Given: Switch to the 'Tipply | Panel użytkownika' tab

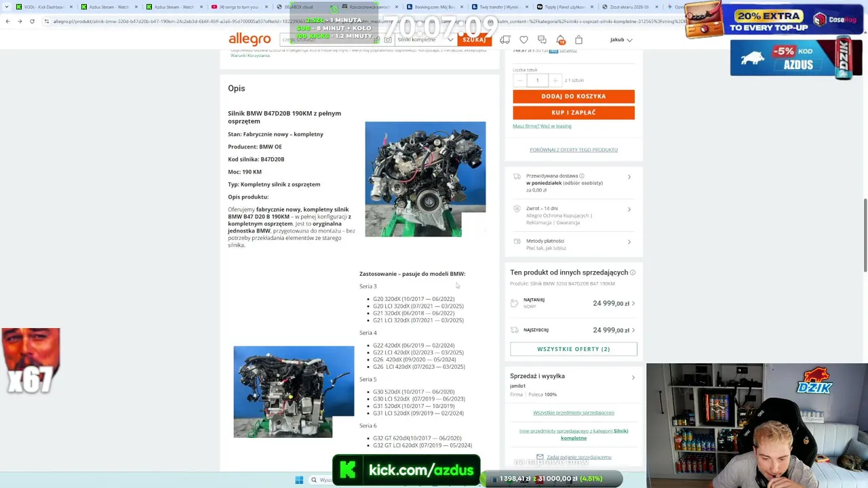Looking at the screenshot, I should 566,7.
